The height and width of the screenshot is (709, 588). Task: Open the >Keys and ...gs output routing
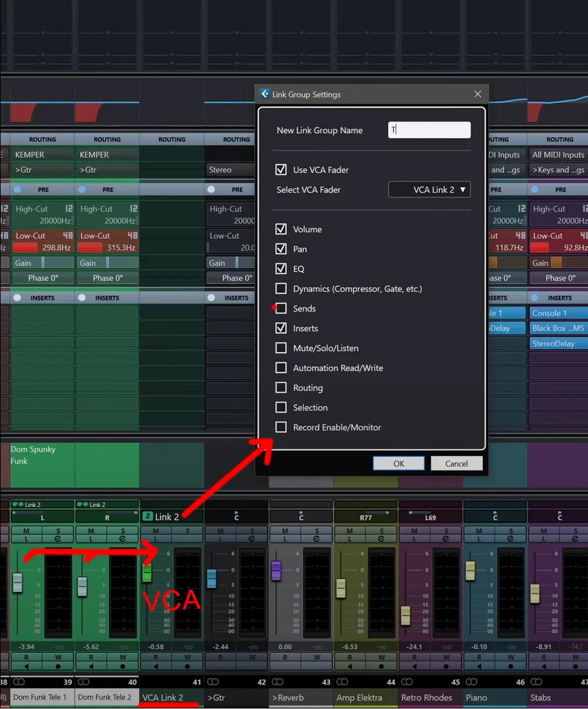(558, 170)
